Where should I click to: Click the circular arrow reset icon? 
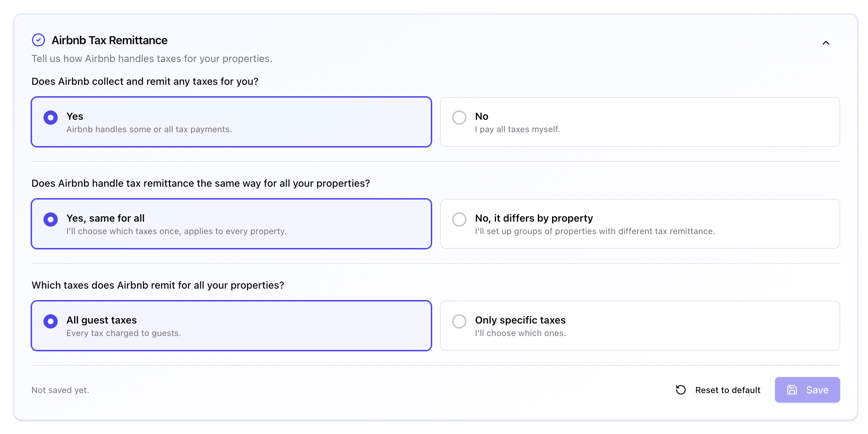[681, 390]
